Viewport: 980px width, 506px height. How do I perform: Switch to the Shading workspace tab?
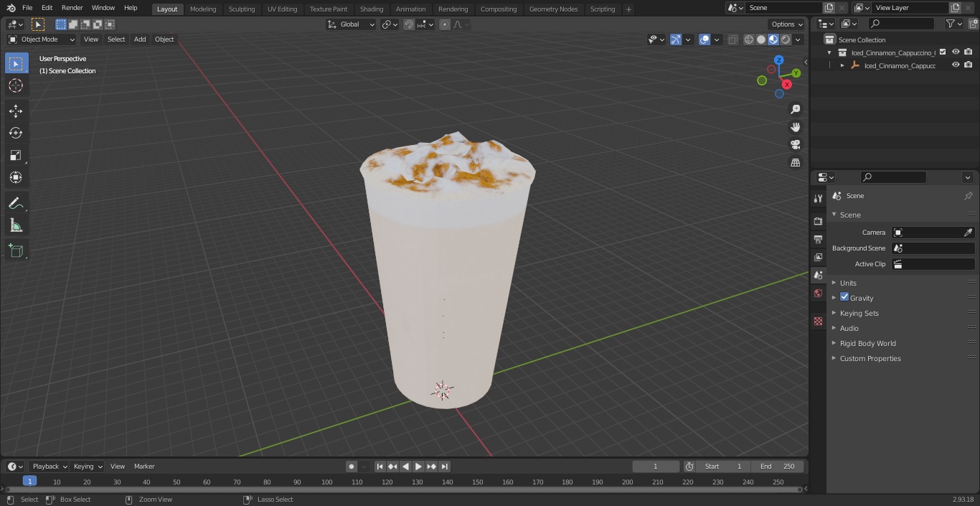tap(372, 9)
